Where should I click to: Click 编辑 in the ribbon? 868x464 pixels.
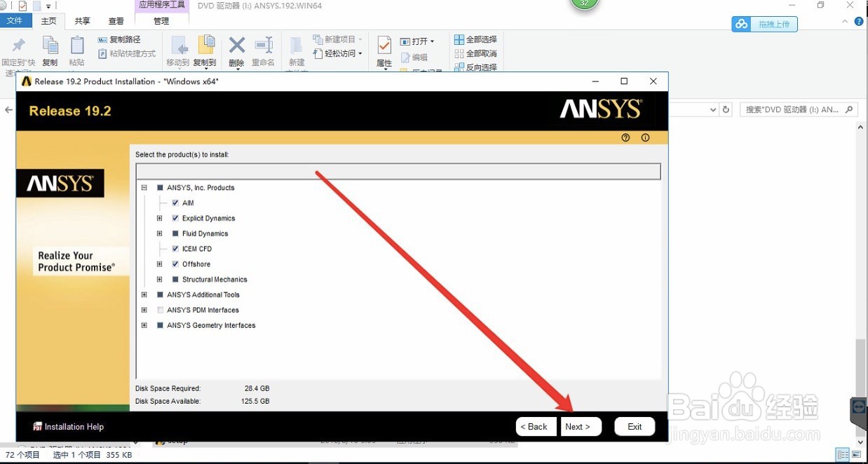click(x=414, y=57)
